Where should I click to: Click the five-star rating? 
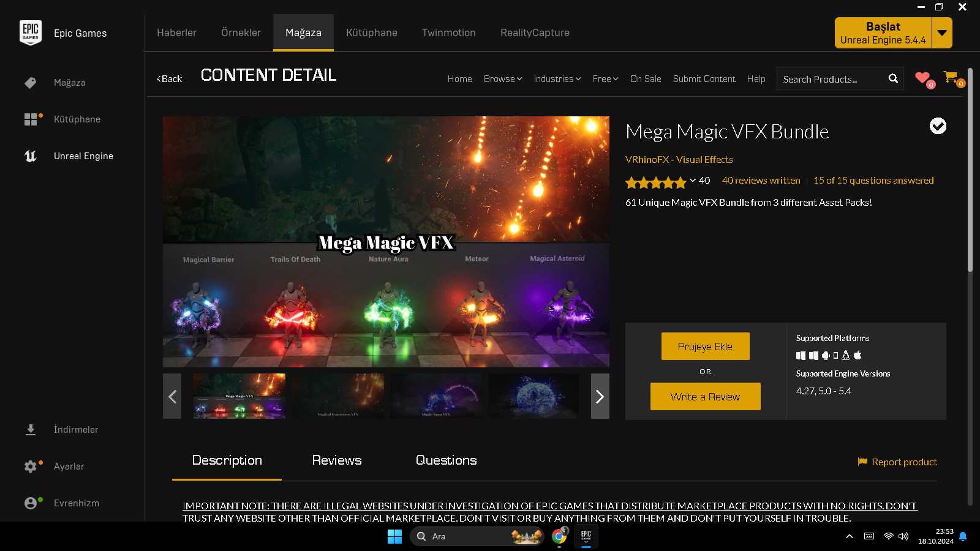[x=655, y=182]
